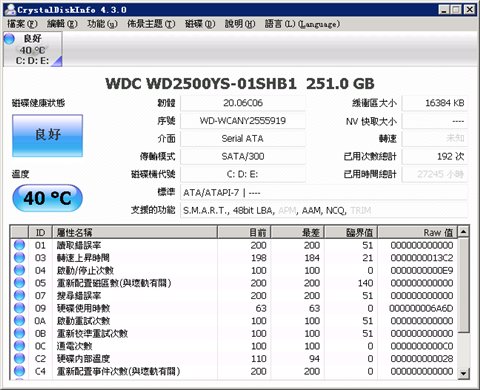Click status orb for attribute ID C2
This screenshot has width=480, height=390.
coord(19,358)
